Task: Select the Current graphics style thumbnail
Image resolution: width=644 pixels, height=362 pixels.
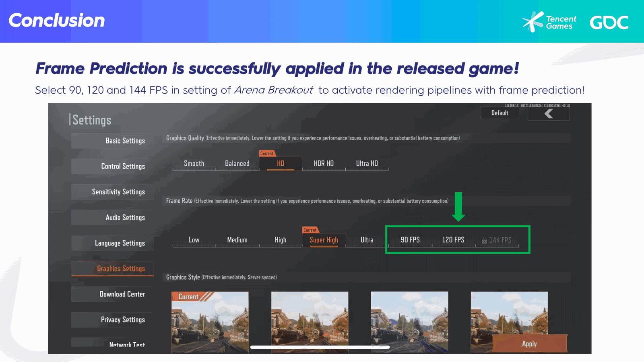Action: point(210,323)
